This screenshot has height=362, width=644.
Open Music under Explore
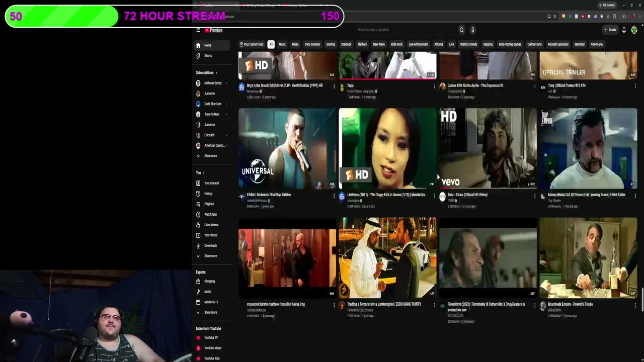click(x=211, y=292)
